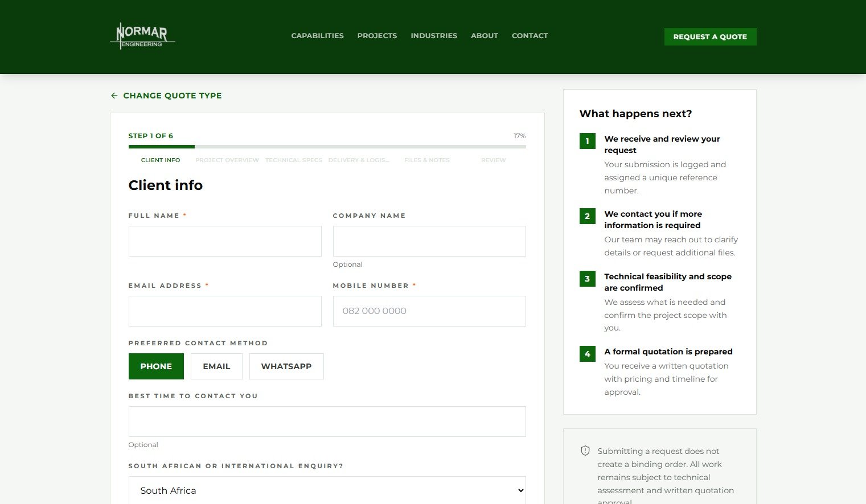Viewport: 866px width, 504px height.
Task: Click the step 1 number badge
Action: [x=588, y=141]
